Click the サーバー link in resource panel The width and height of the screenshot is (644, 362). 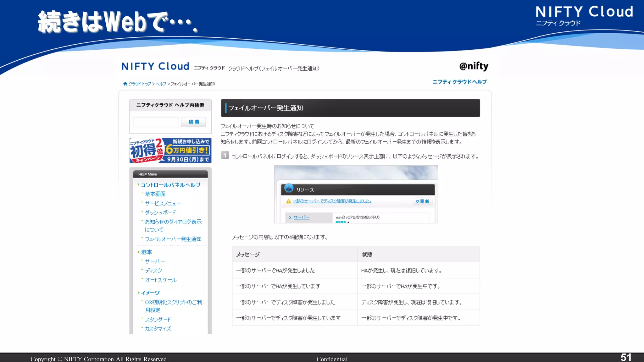coord(302,217)
